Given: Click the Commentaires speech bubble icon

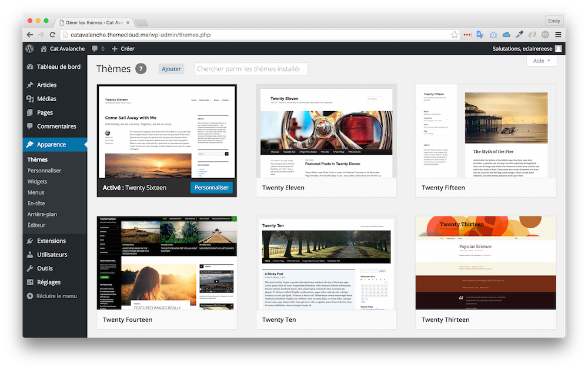Looking at the screenshot, I should [30, 126].
